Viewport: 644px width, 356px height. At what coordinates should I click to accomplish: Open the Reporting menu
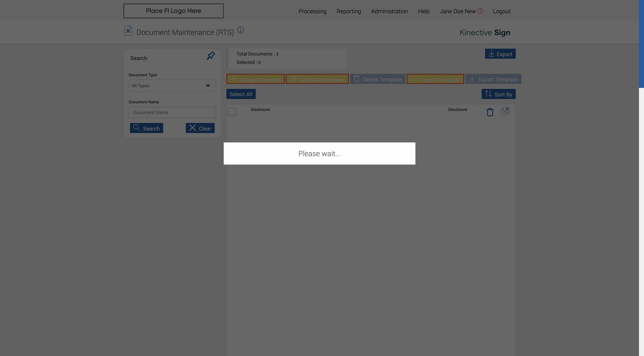click(x=348, y=11)
